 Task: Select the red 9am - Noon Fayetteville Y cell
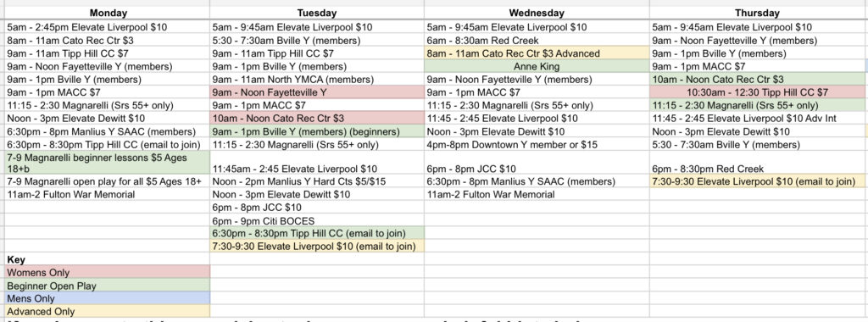tap(317, 92)
